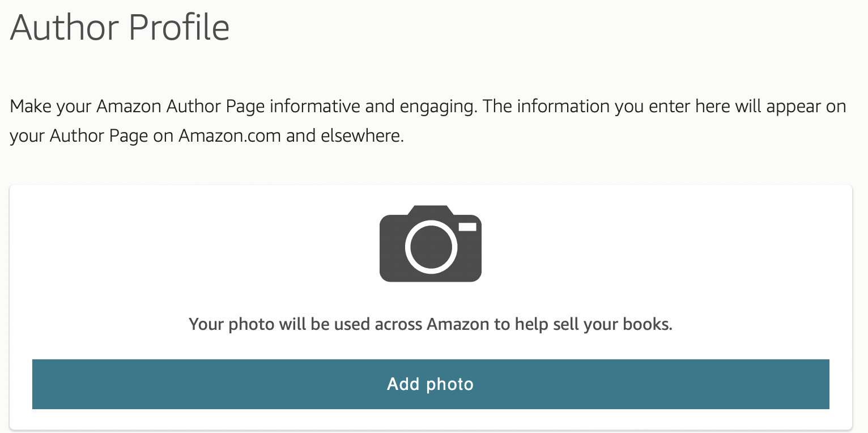The width and height of the screenshot is (868, 433).
Task: Select the Author Profile page heading
Action: (x=119, y=27)
